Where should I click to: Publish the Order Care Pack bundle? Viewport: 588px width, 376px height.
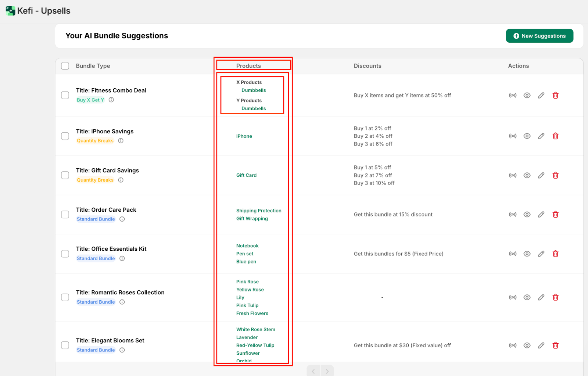point(513,214)
